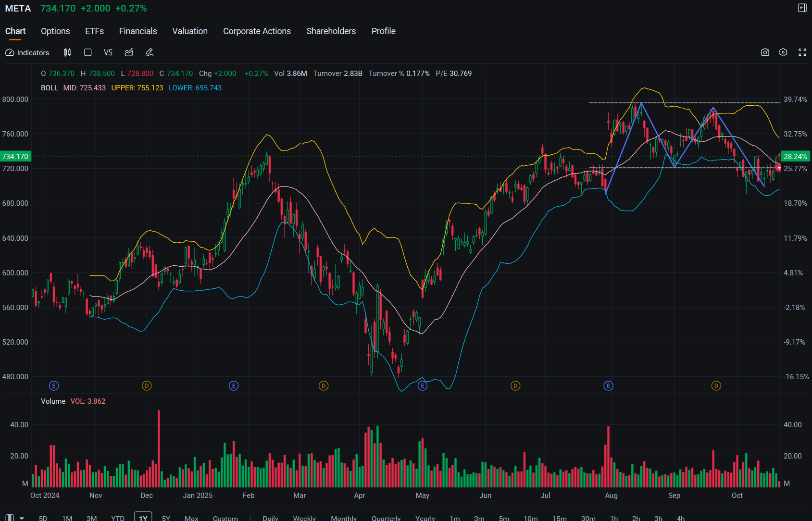
Task: Click the META ticker symbol
Action: click(x=18, y=8)
